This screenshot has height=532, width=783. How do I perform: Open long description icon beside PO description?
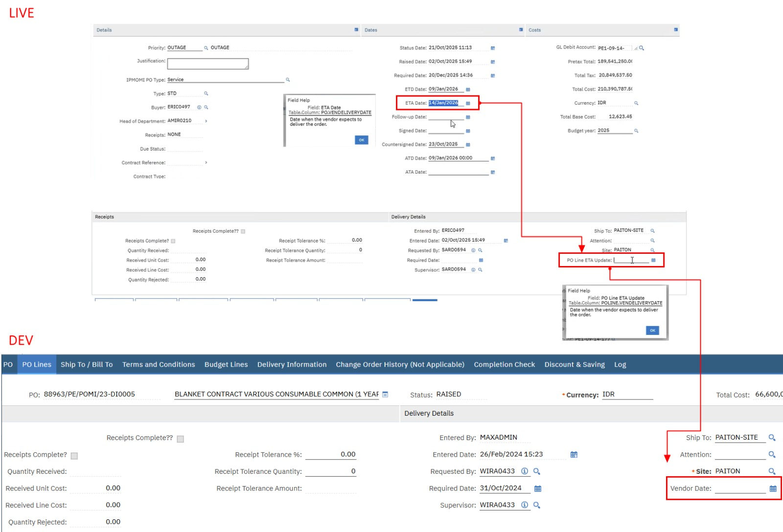385,395
